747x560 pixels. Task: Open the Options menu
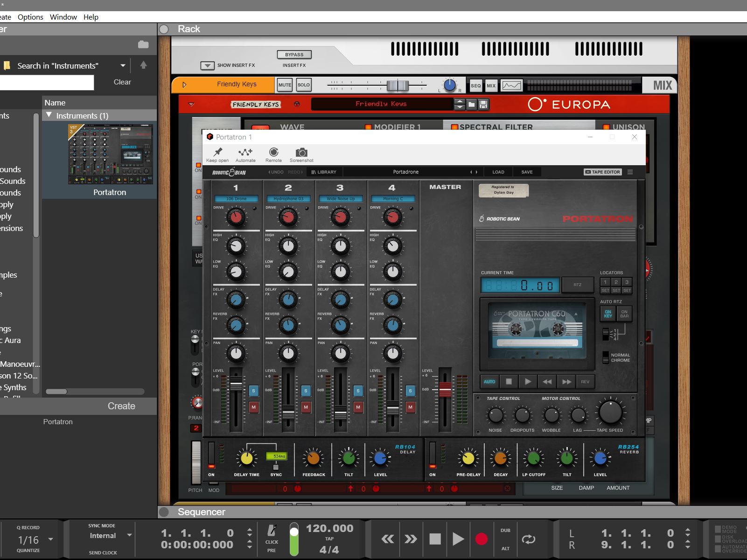(30, 17)
